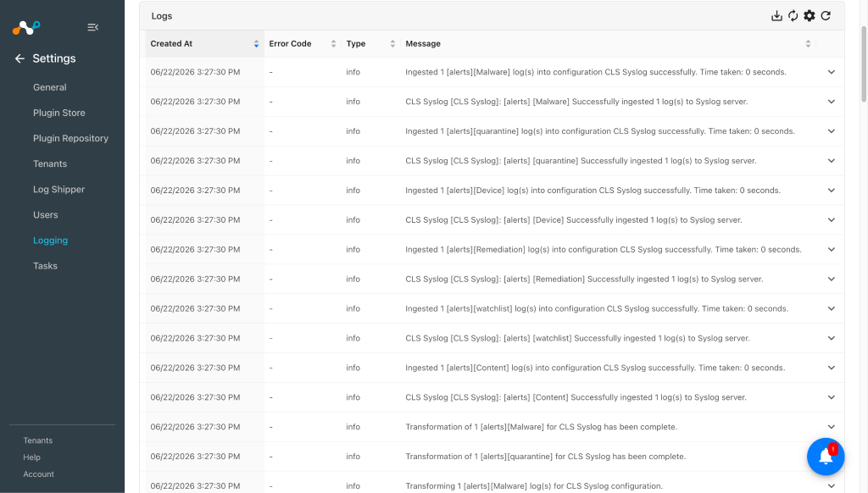Open Tasks settings
The width and height of the screenshot is (868, 493).
click(x=46, y=266)
